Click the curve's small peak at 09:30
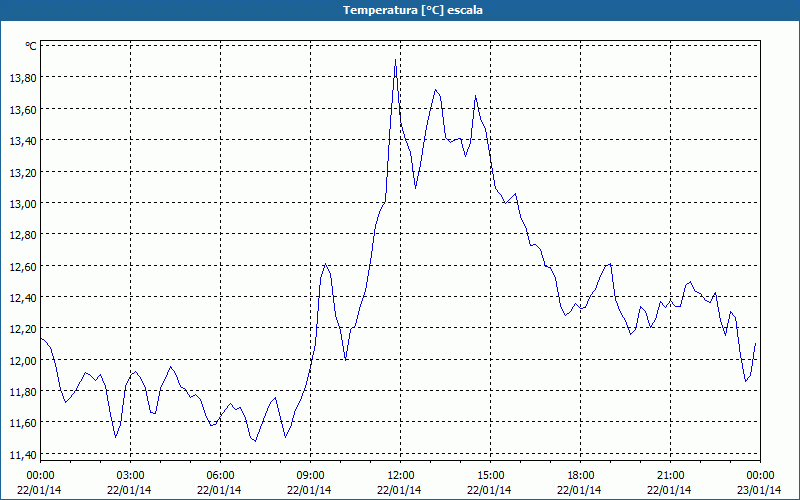Image resolution: width=800 pixels, height=500 pixels. click(x=326, y=264)
